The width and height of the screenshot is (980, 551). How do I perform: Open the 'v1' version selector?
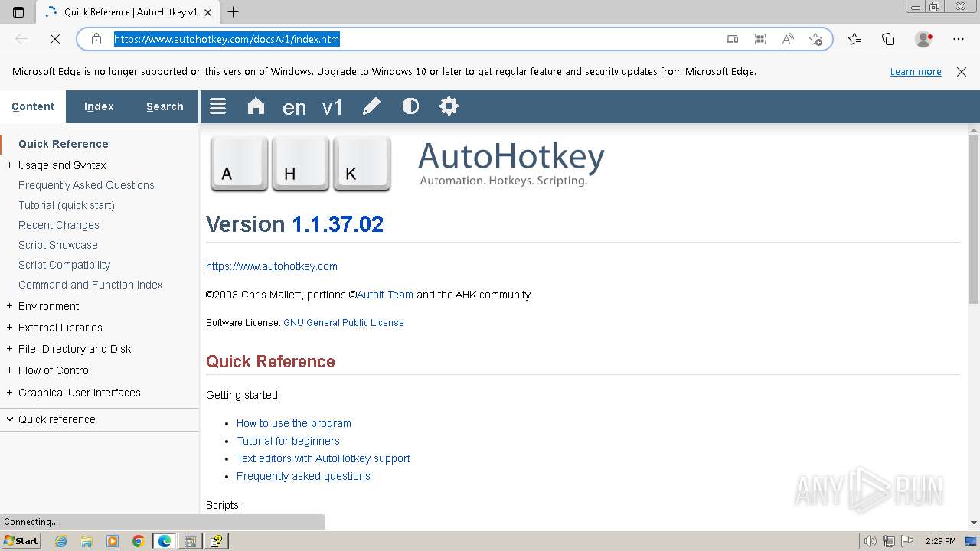[x=332, y=107]
